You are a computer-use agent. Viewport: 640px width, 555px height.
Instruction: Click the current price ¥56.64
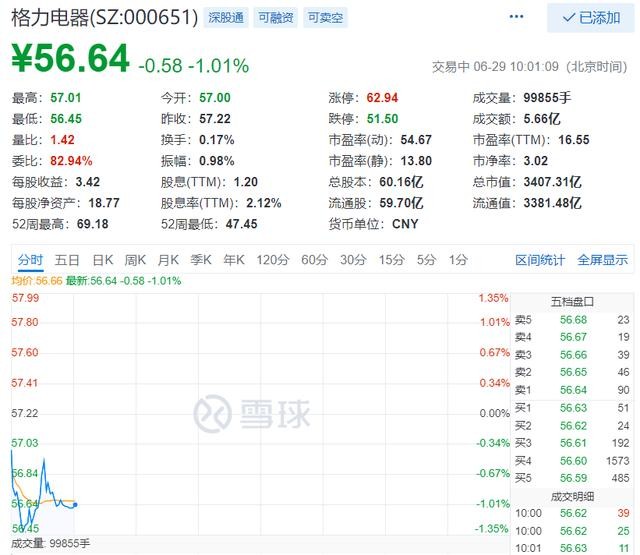point(70,58)
